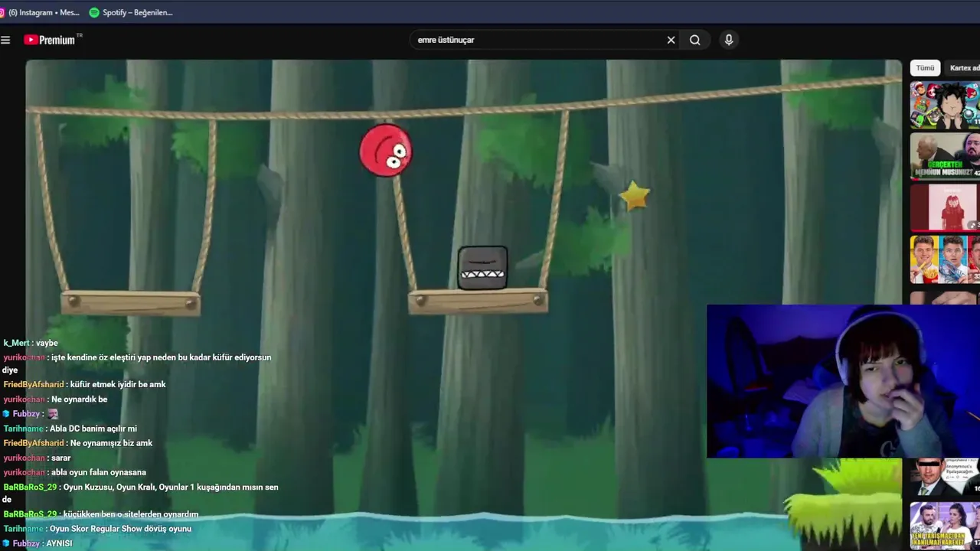Open the YouTube hamburger guide menu
This screenshot has width=980, height=551.
5,40
